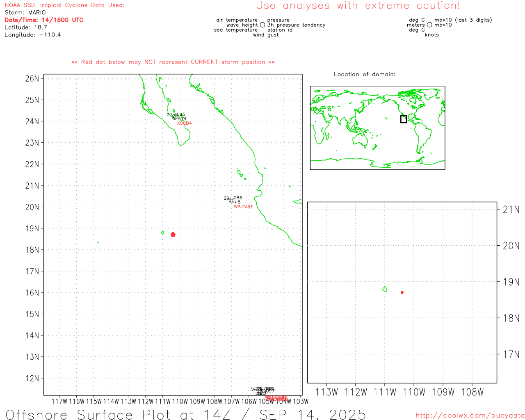Screen dimensions: 525x420
Task: Click the 'air temperature' legend label
Action: pos(237,20)
